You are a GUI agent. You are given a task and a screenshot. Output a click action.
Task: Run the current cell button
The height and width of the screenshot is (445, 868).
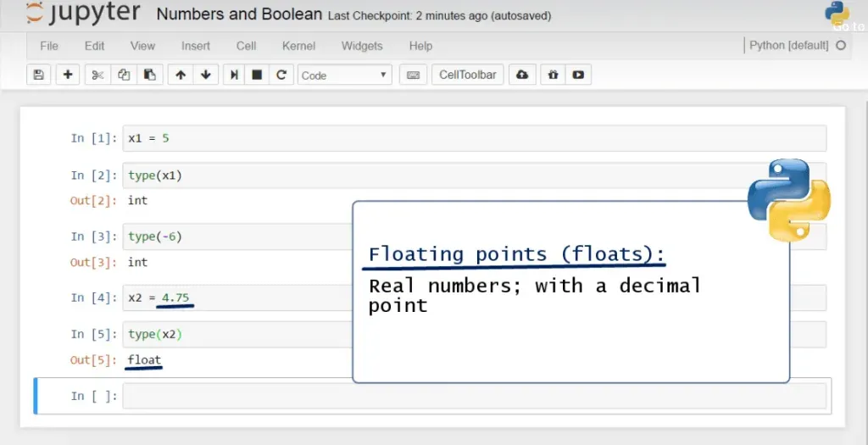(x=234, y=75)
